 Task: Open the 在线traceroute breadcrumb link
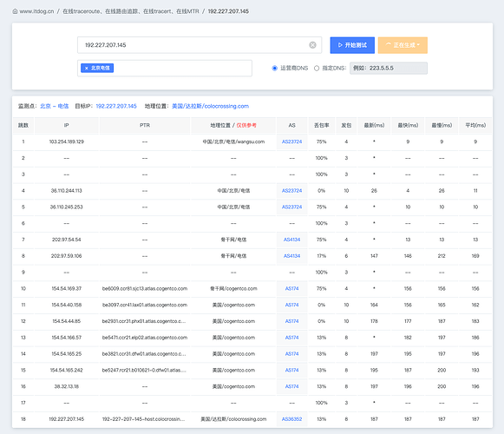(x=131, y=11)
